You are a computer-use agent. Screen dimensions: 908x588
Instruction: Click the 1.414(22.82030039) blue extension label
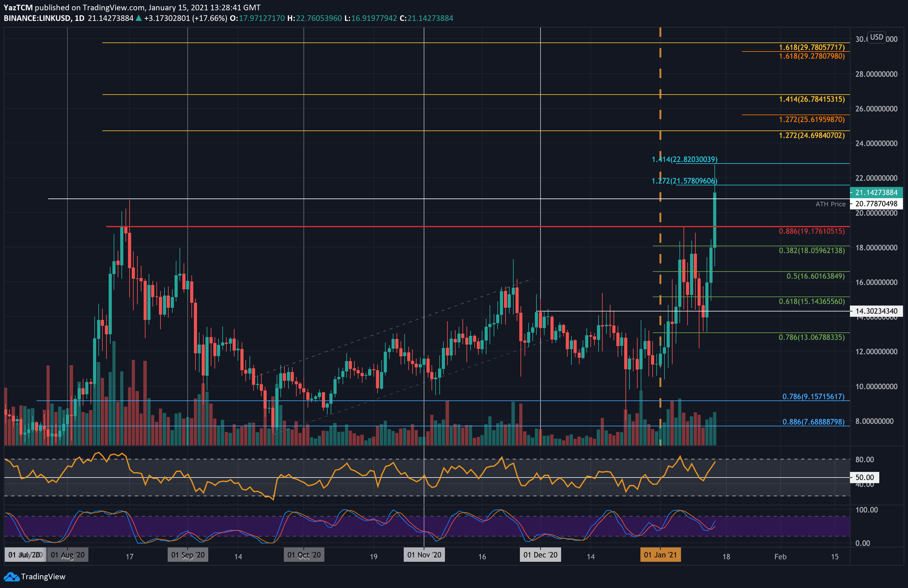684,159
